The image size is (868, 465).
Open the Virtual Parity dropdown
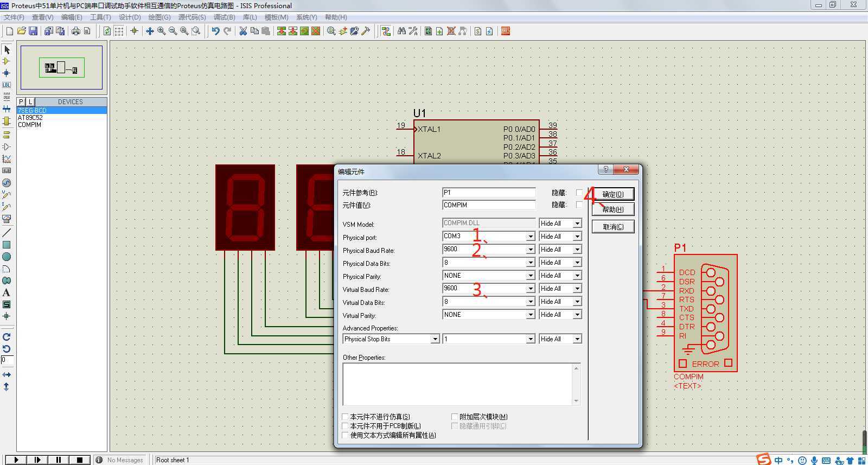[x=530, y=315]
